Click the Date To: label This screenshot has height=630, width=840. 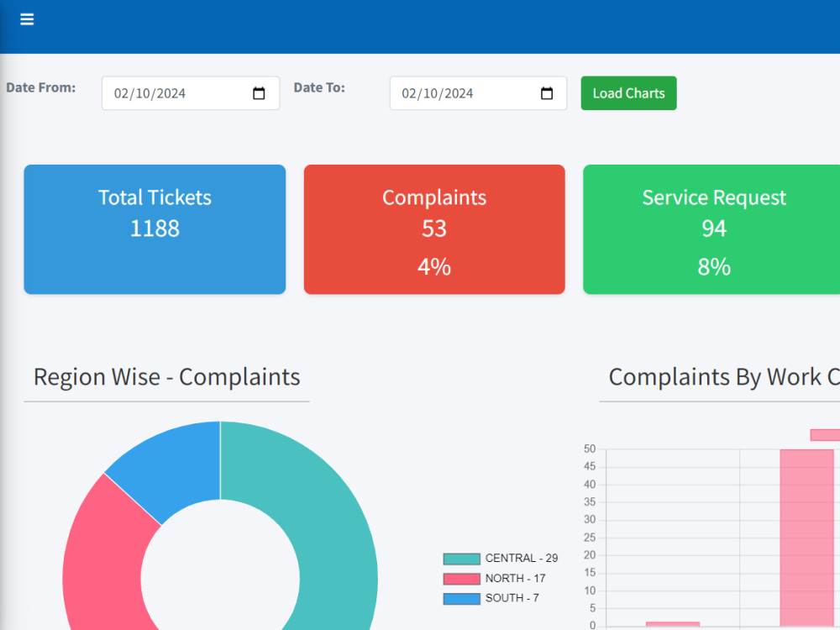coord(319,87)
